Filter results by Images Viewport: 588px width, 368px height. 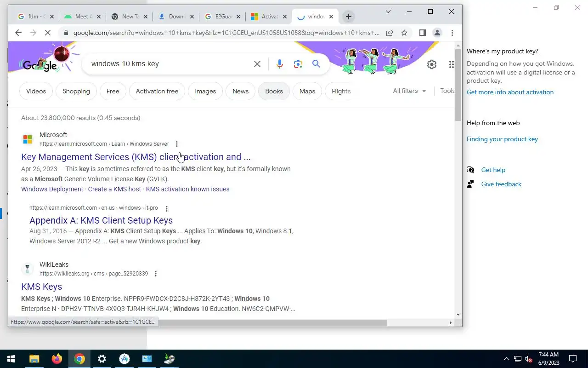(205, 91)
